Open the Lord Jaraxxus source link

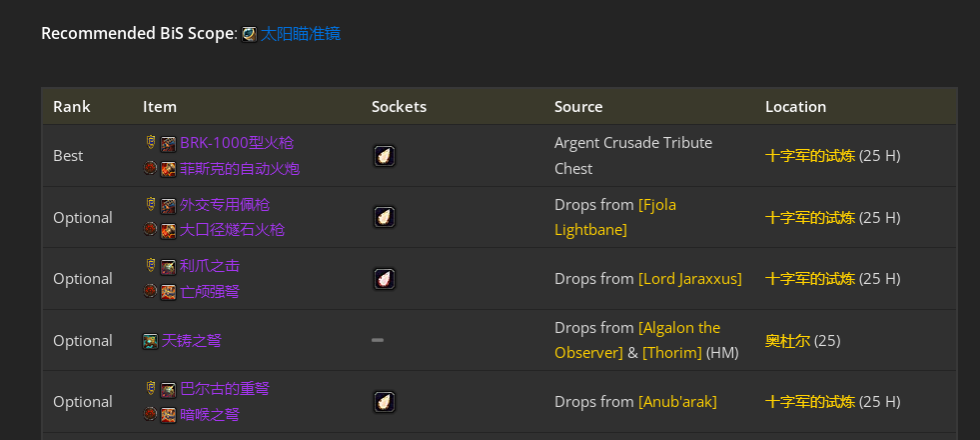(x=690, y=279)
